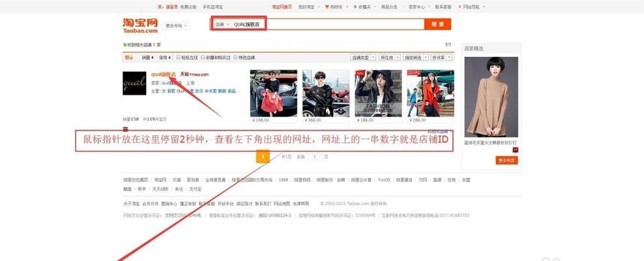Image resolution: width=644 pixels, height=261 pixels.
Task: Open the 指定筛选 filter dropdown
Action: 416,57
